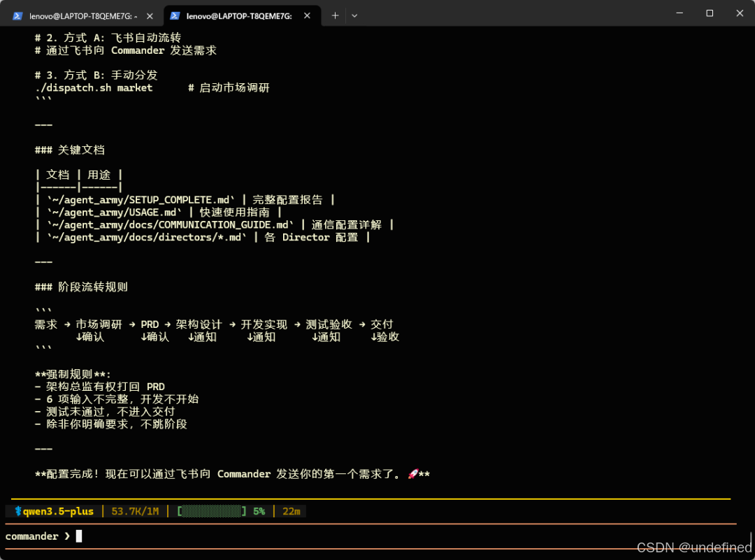
Task: Click the qwen3.5-plus model name in status bar
Action: coord(58,511)
